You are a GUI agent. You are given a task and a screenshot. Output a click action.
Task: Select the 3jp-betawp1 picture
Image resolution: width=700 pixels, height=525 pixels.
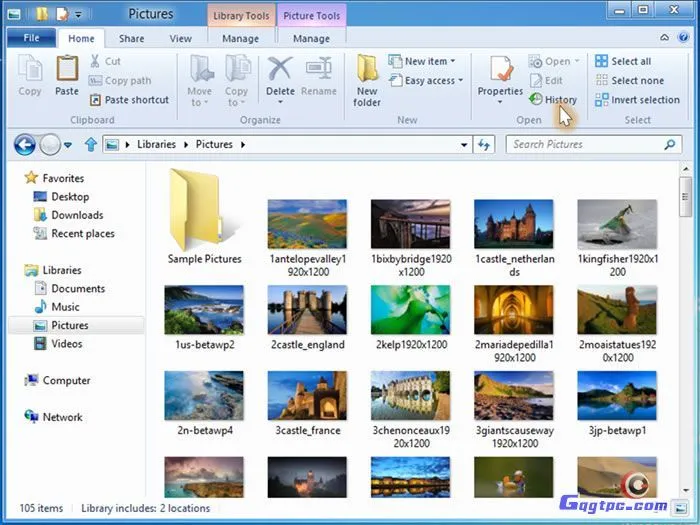coord(617,404)
